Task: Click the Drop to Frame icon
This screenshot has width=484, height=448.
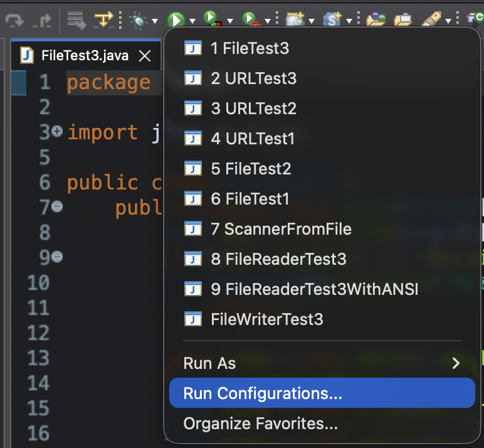Action: point(76,20)
